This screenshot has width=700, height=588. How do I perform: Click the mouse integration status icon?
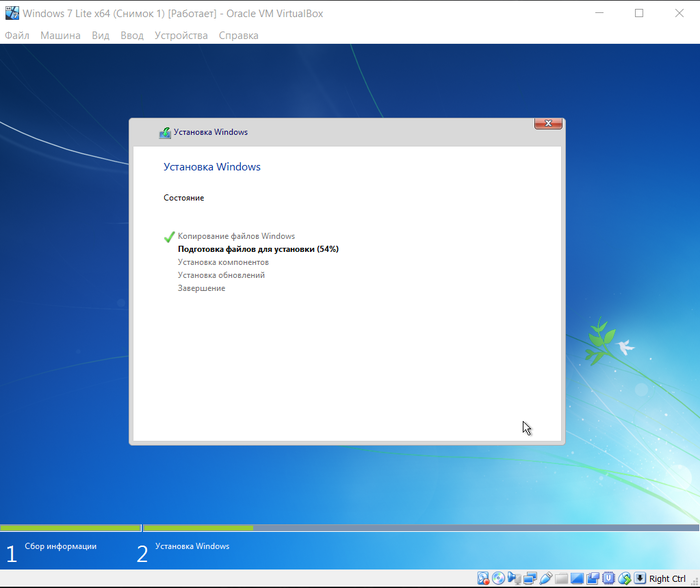625,578
